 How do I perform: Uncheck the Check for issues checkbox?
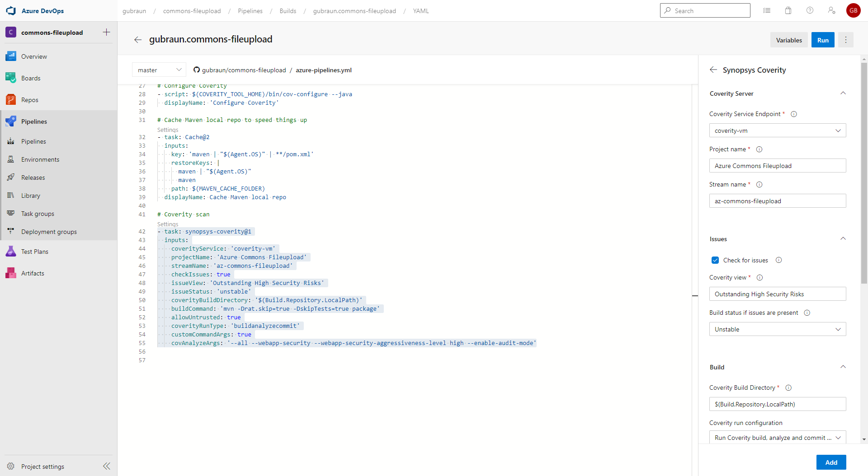715,260
